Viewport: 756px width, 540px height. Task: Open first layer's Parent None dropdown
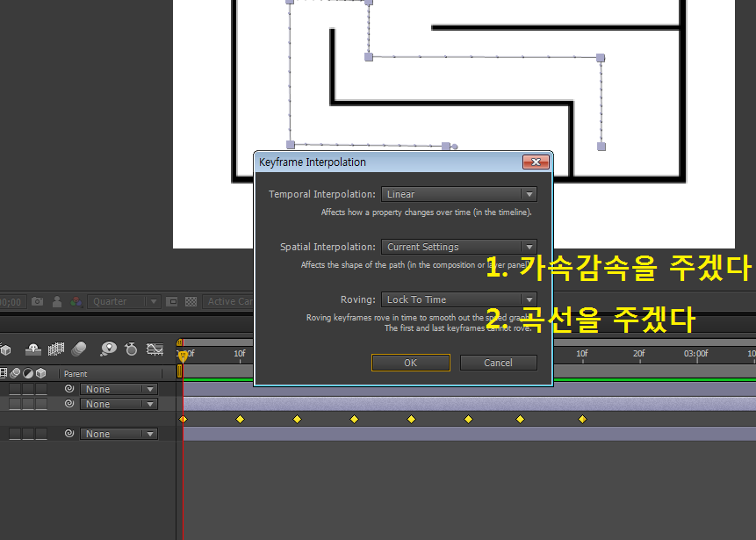point(119,389)
